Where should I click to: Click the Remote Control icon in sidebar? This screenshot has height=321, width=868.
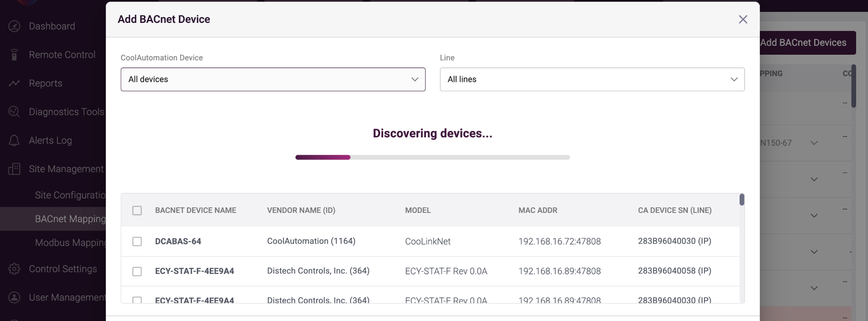click(x=14, y=55)
